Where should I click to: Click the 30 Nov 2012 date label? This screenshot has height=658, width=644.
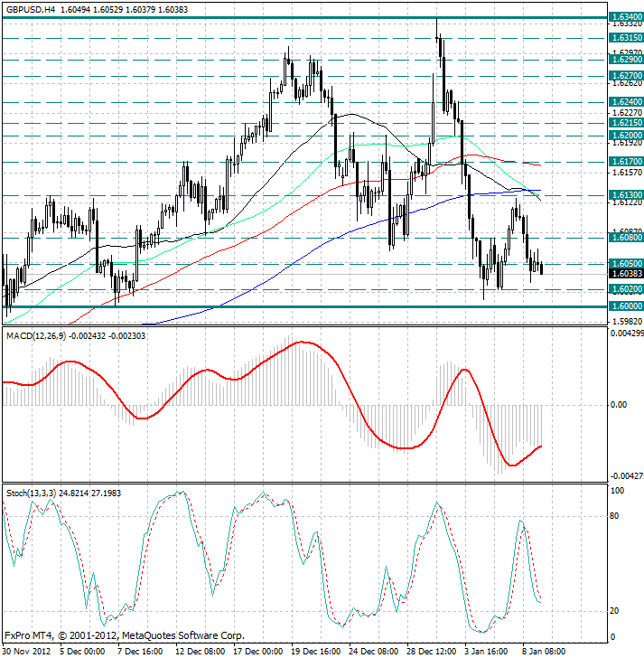28,650
